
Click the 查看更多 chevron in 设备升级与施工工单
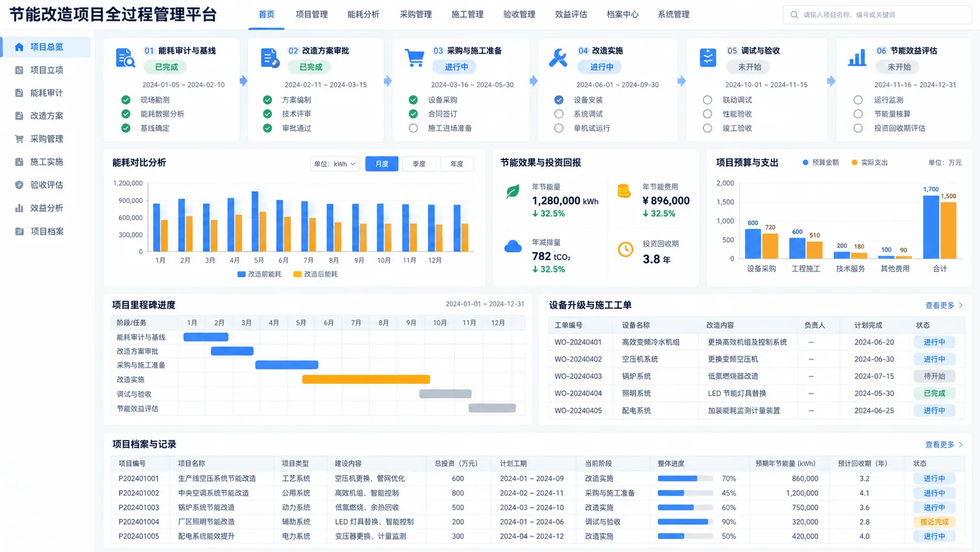[x=961, y=305]
